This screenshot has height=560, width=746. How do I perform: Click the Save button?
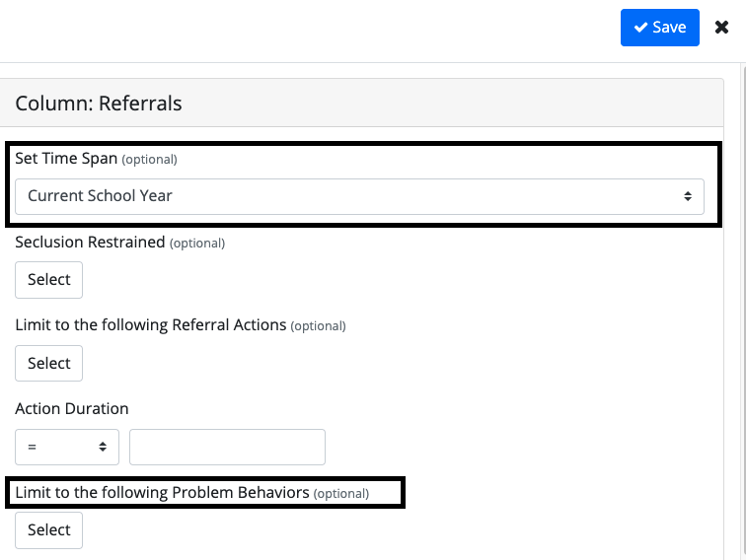click(x=659, y=28)
